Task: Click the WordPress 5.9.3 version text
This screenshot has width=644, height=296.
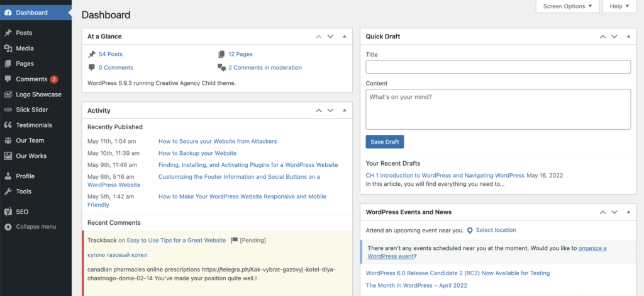Action: click(162, 83)
